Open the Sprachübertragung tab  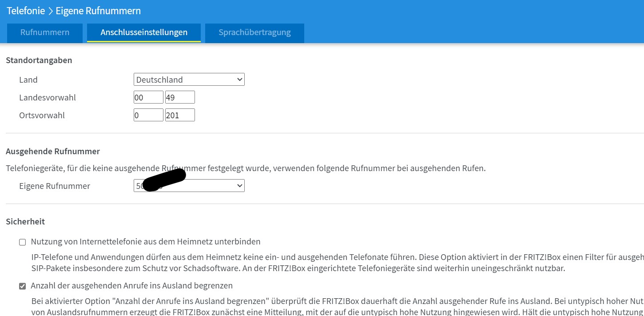(254, 32)
